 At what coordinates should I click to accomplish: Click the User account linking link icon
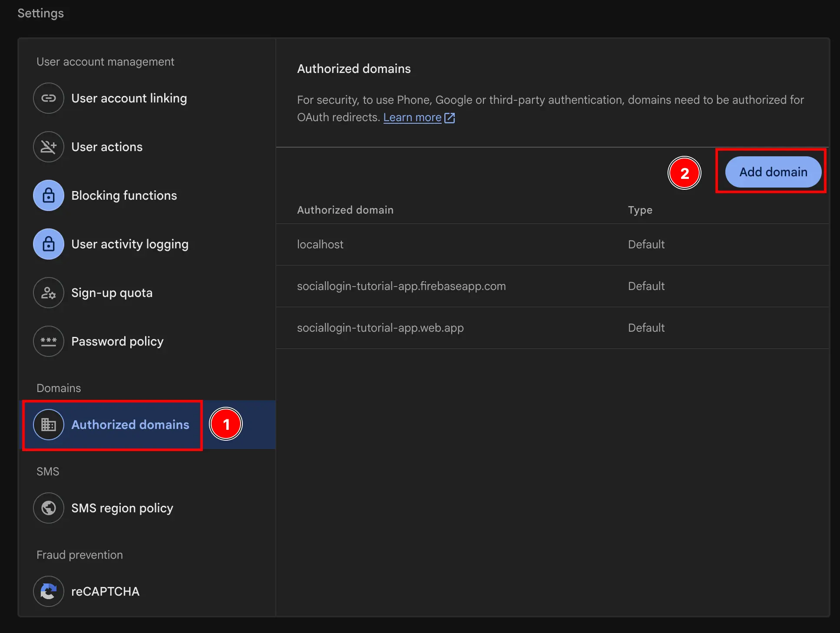point(48,98)
